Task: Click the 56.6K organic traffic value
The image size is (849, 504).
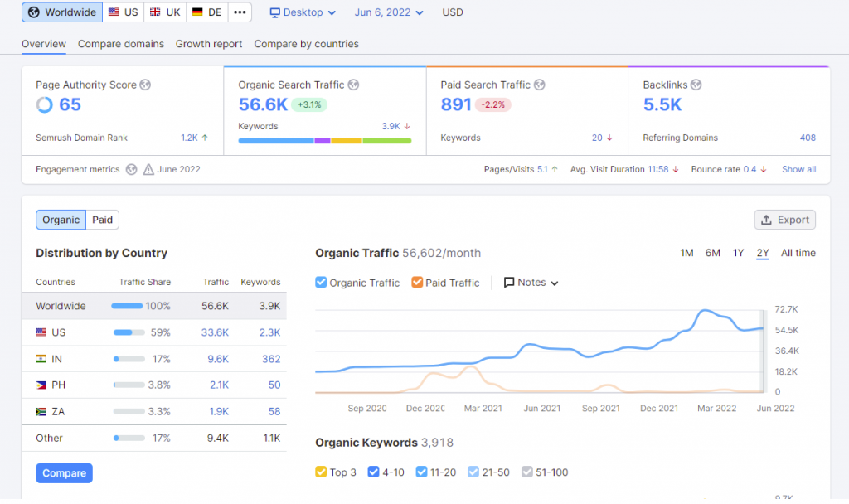Action: tap(263, 104)
